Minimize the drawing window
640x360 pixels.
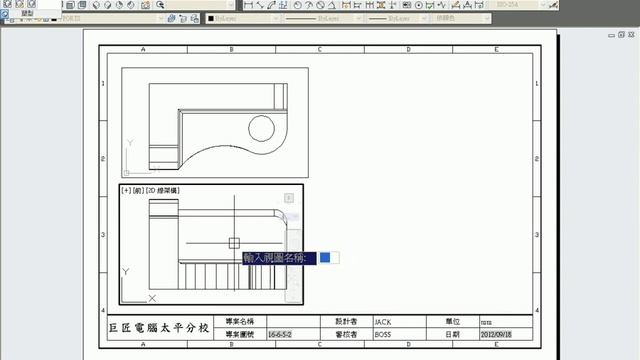(x=611, y=35)
